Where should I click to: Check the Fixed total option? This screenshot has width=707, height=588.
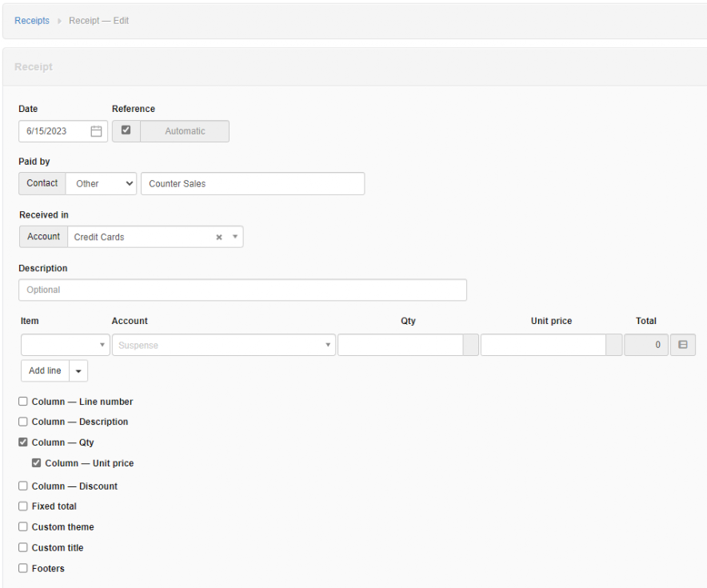click(22, 506)
